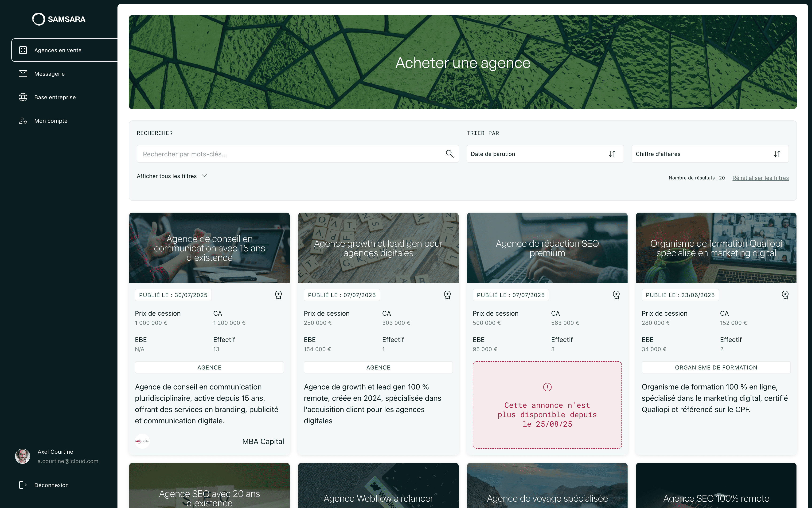This screenshot has width=812, height=508.
Task: Click the Agences en vente grid icon
Action: point(23,50)
